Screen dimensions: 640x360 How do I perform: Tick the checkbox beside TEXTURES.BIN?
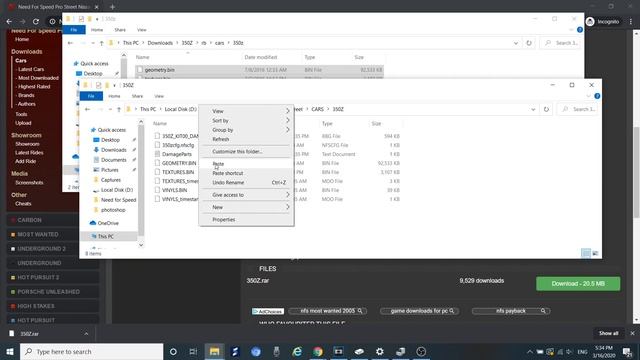157,172
